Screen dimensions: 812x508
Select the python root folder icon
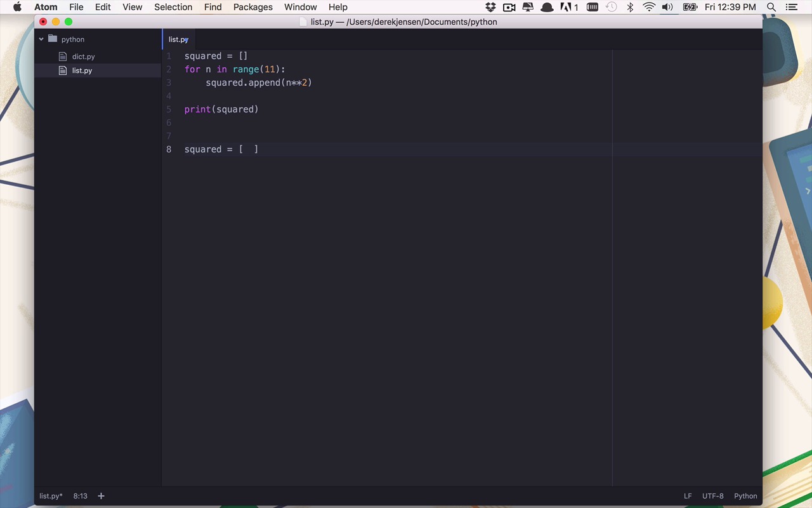[x=53, y=39]
